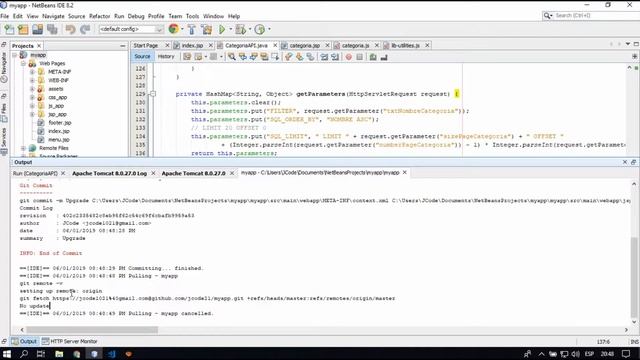Close the categoria.js editor tab
Screen dimensions: 640x360
pos(377,45)
